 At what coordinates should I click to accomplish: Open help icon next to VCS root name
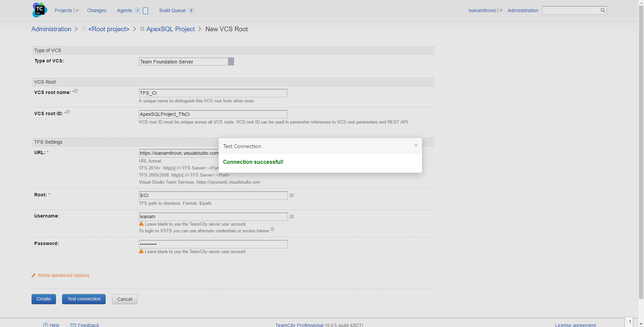coord(76,91)
